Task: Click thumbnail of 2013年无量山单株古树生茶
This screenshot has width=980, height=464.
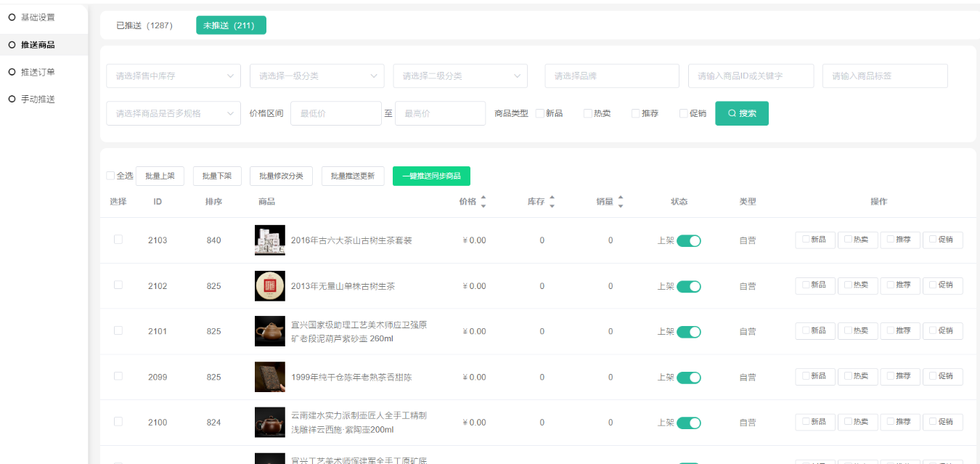Action: pos(269,286)
